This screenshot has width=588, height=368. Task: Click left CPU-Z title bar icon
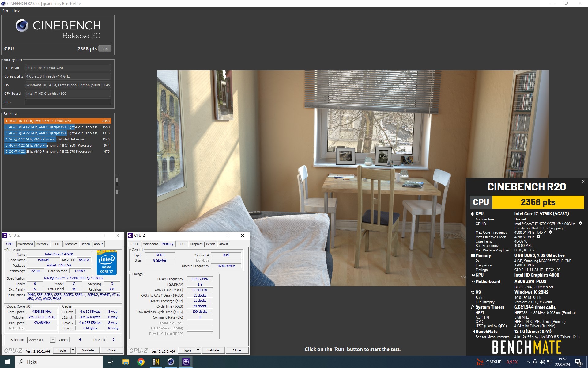(x=5, y=236)
